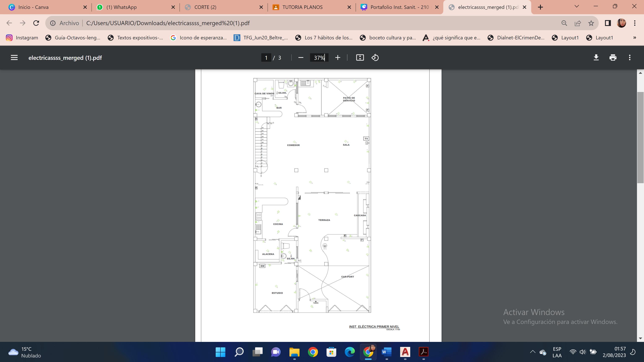
Task: Expand hidden bookmarks double chevron
Action: tap(635, 38)
